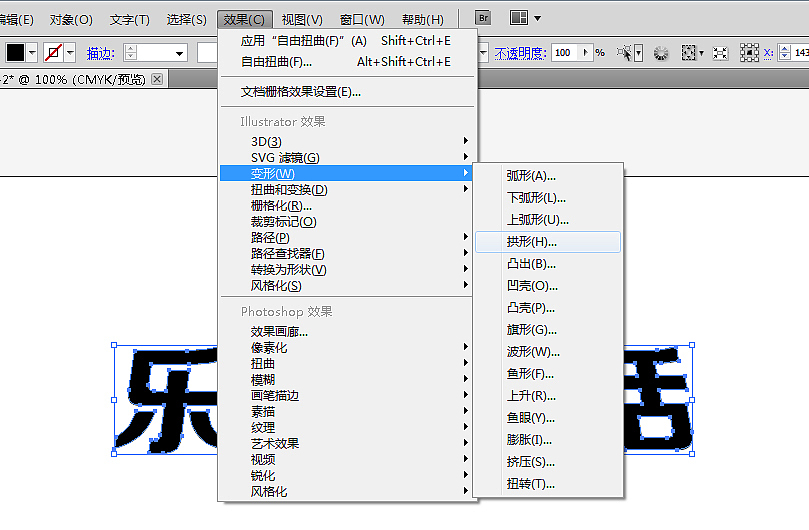The image size is (809, 530).
Task: Choose 裁剪标记(O) effect
Action: (x=346, y=221)
